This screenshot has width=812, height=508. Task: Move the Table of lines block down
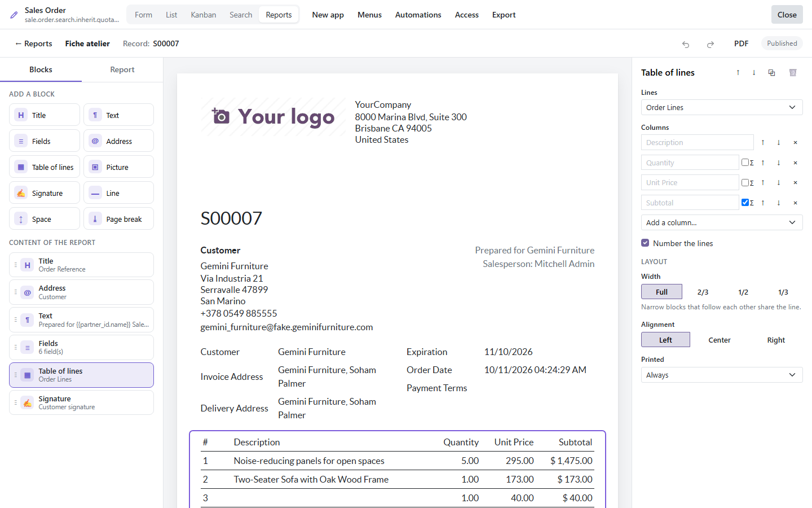coord(754,73)
